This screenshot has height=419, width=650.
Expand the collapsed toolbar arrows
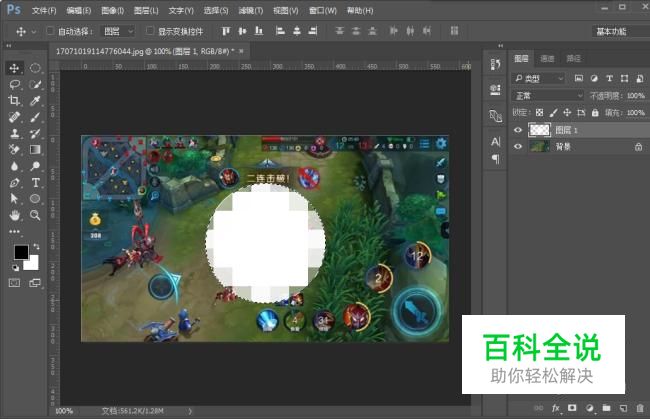[9, 46]
